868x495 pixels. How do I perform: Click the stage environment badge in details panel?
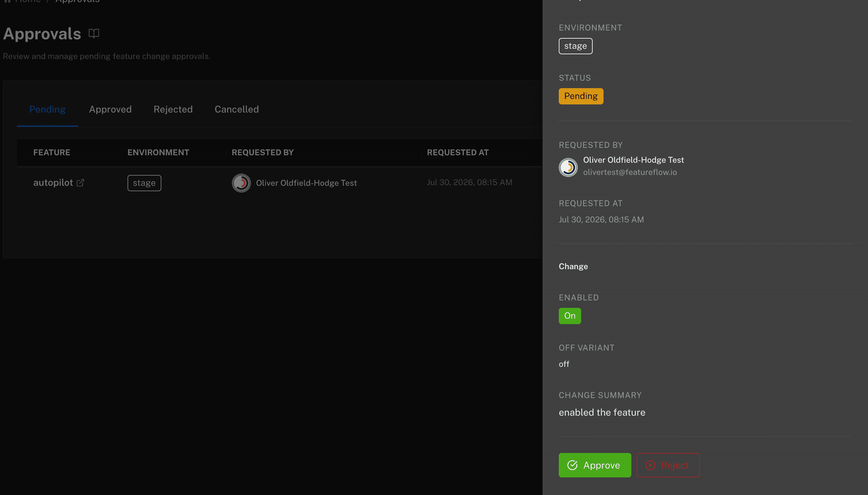575,46
